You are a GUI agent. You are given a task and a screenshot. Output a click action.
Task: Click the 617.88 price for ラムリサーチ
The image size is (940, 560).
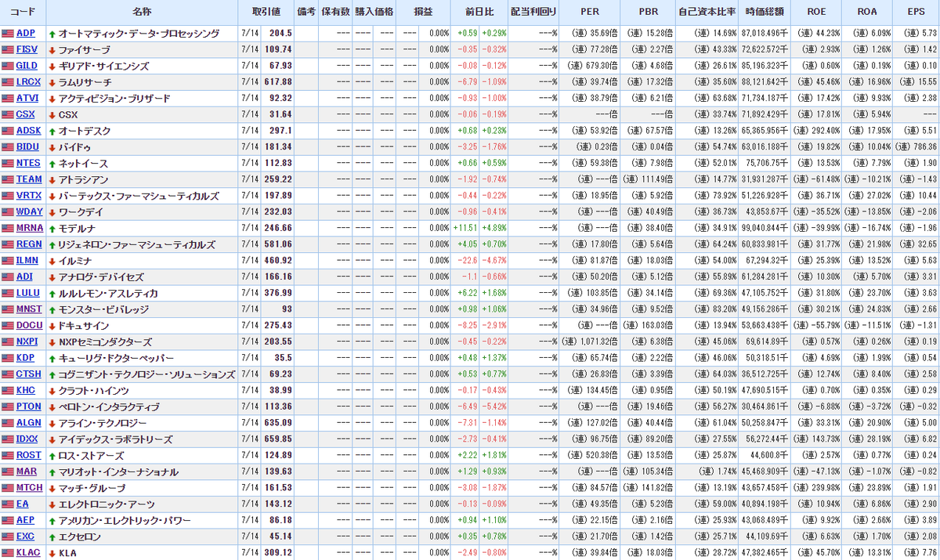278,82
